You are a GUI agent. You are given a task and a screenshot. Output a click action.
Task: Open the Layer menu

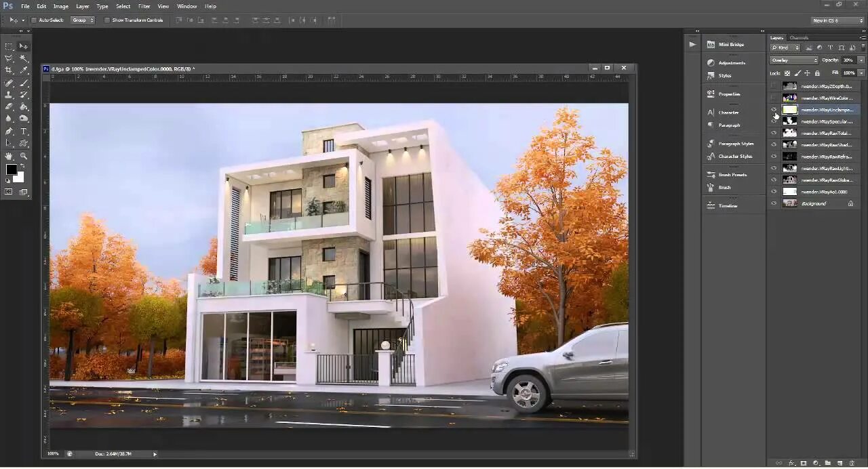pyautogui.click(x=83, y=6)
